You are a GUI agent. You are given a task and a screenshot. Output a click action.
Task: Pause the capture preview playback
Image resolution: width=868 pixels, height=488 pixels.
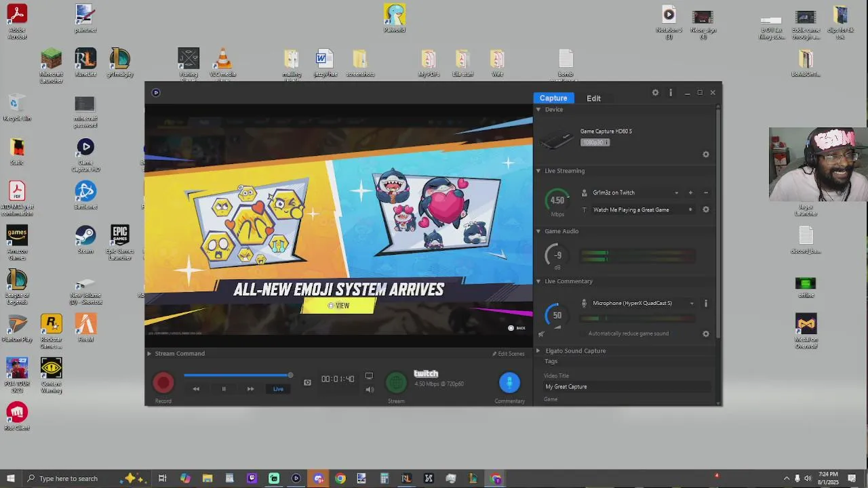[x=224, y=389]
